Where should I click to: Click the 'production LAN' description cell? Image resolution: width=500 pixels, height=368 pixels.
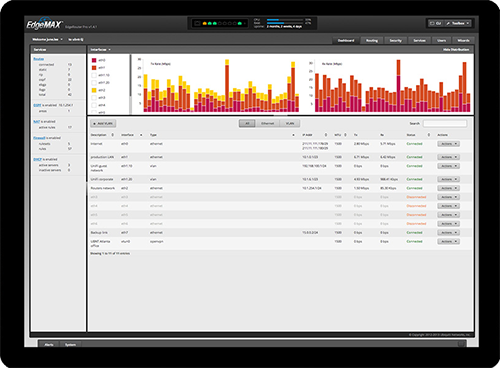pos(102,157)
